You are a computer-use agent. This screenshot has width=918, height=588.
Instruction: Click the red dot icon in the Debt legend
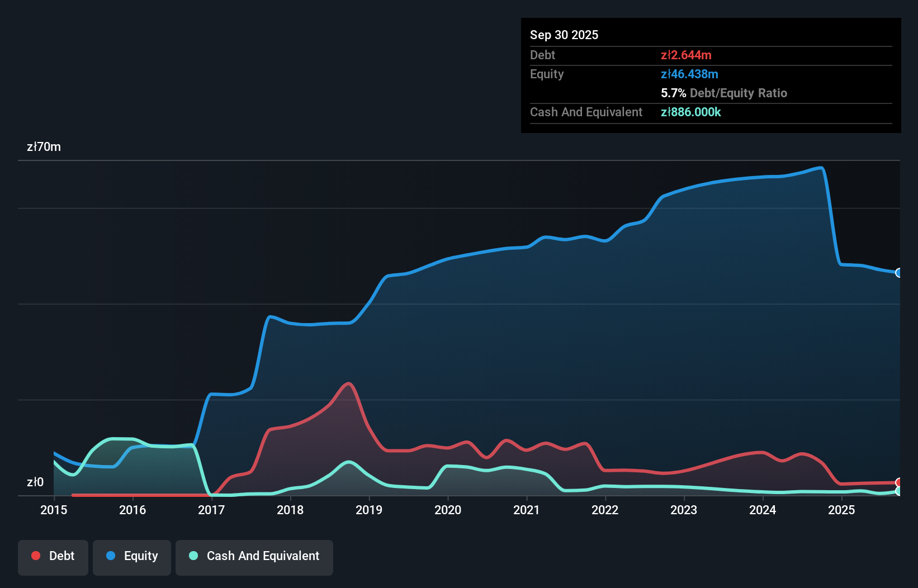tap(35, 556)
